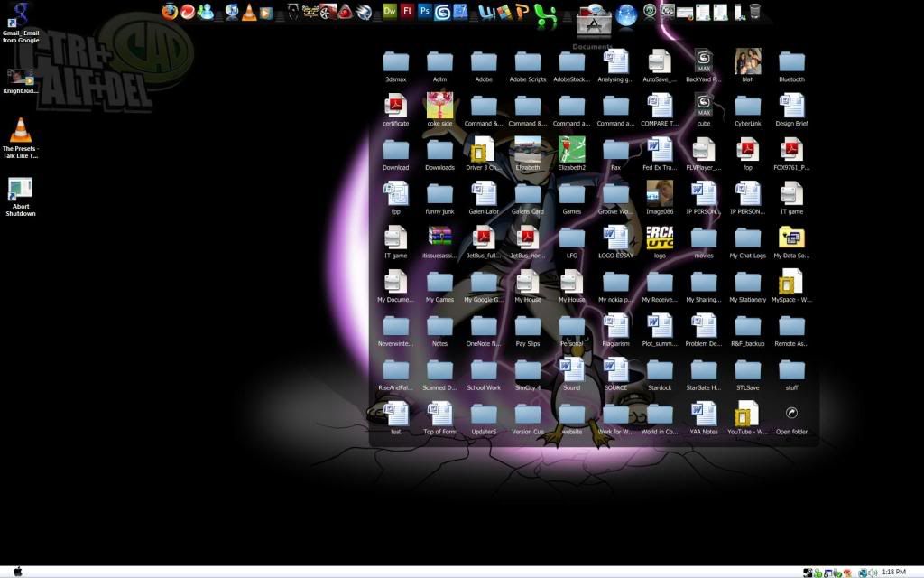Open the Version Cue folder

pos(527,419)
